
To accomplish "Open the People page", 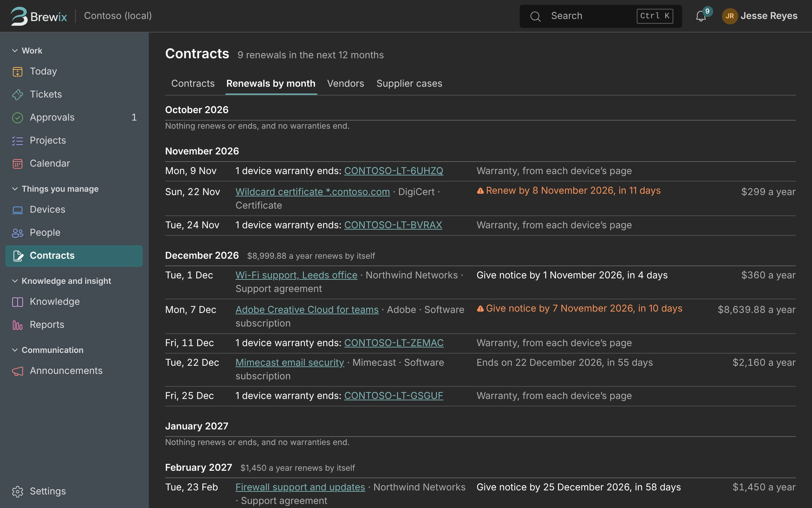I will (74, 233).
